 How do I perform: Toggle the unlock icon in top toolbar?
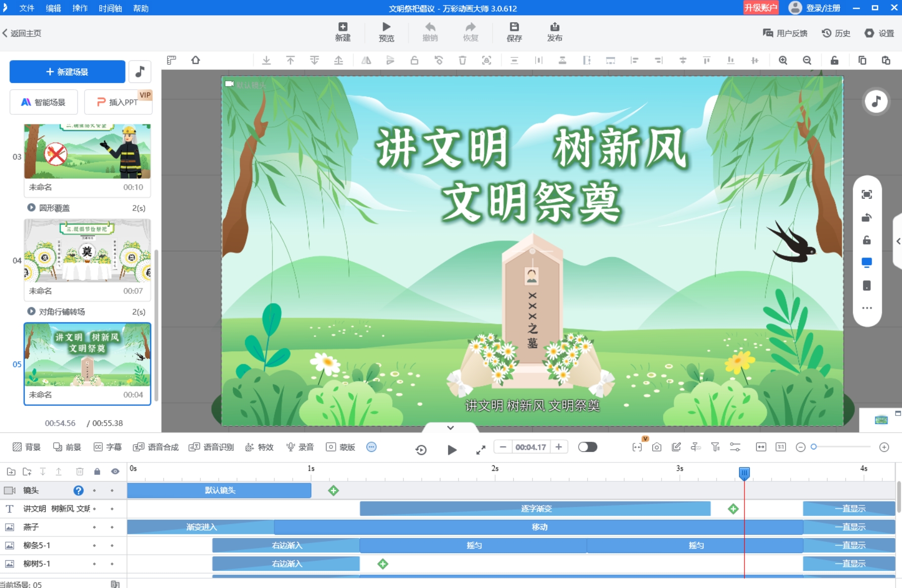[x=834, y=60]
